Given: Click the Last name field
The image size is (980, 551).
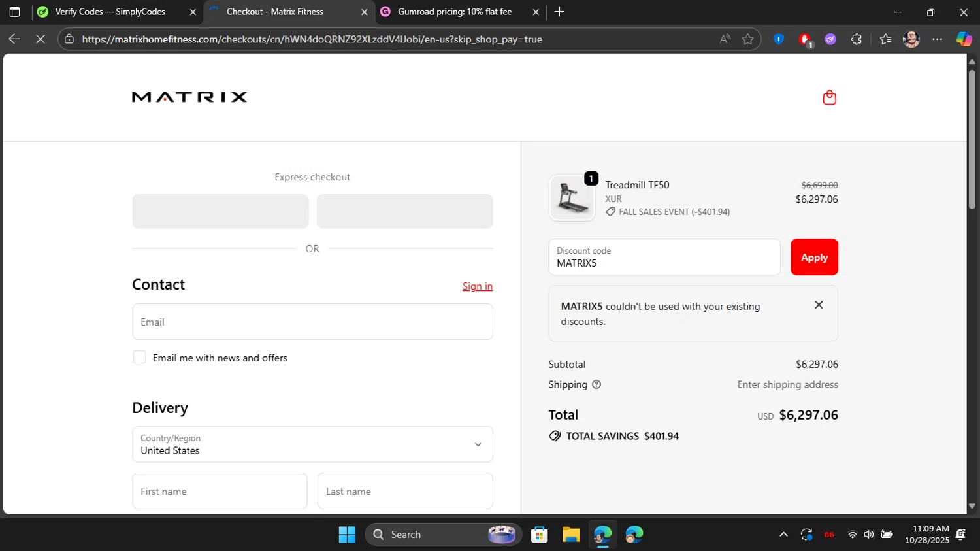Looking at the screenshot, I should tap(405, 491).
